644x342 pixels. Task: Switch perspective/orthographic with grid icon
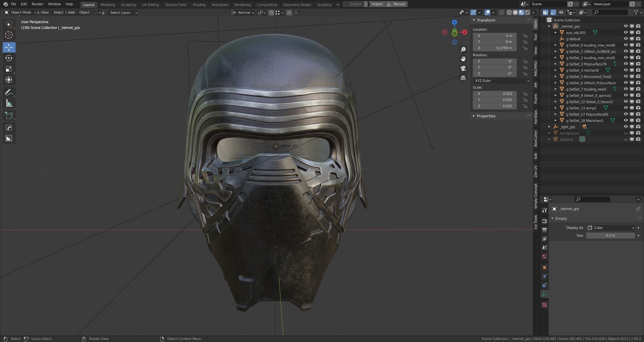[463, 78]
